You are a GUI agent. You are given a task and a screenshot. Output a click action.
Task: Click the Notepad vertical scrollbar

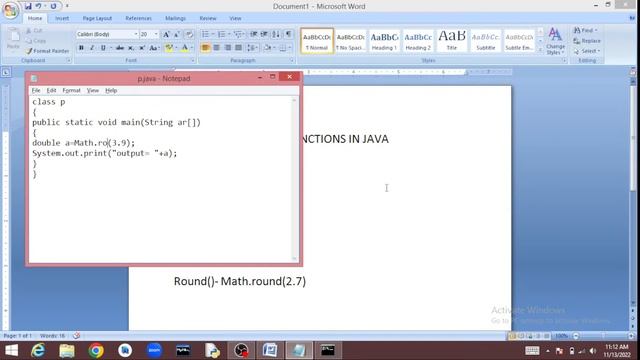click(294, 179)
